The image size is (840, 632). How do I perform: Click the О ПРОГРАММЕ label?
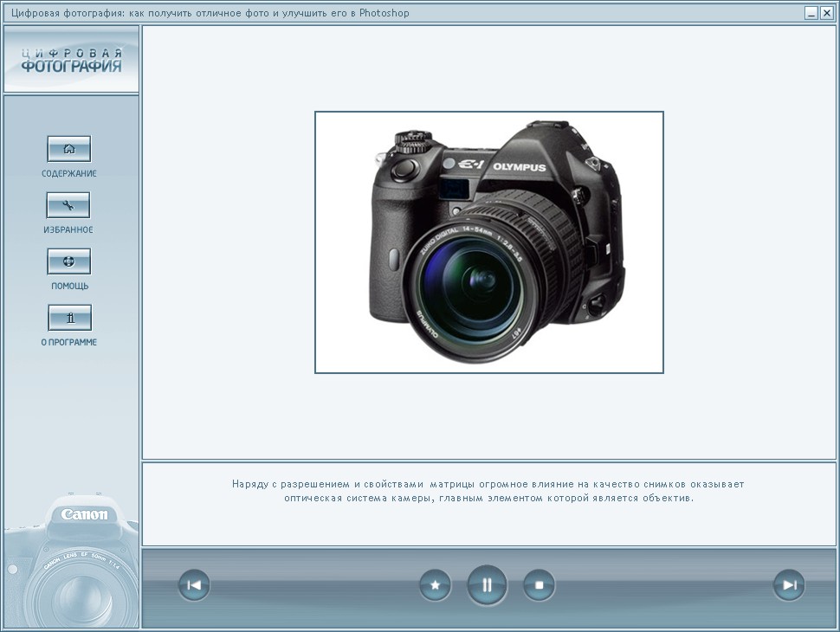click(69, 342)
